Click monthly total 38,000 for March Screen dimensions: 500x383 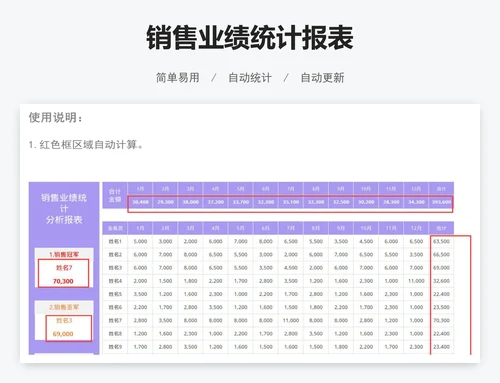click(190, 202)
